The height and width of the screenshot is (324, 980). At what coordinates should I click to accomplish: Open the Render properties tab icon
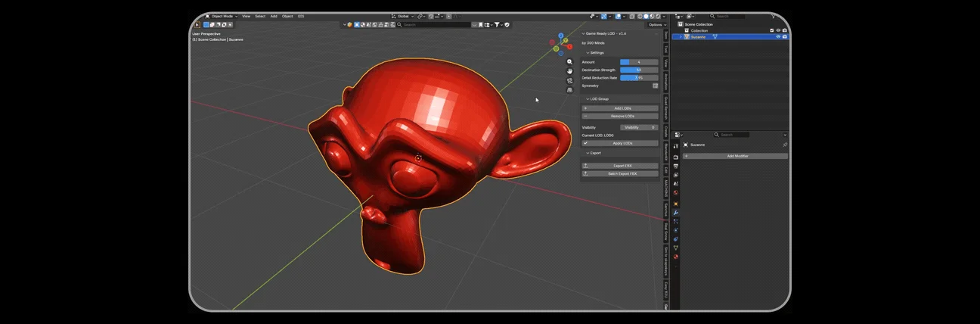[675, 157]
